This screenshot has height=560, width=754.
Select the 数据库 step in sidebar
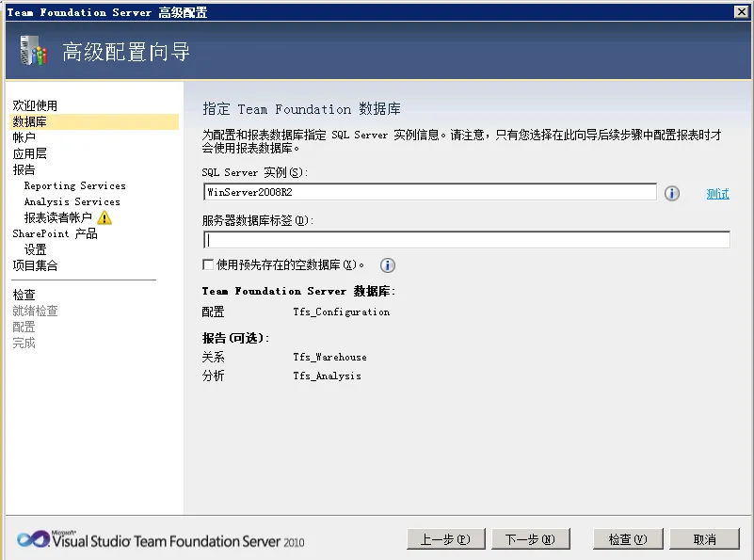[94, 121]
